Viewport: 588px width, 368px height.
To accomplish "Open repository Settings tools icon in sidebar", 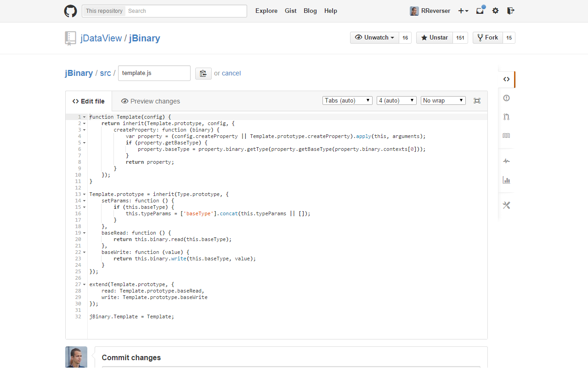I will [x=506, y=205].
